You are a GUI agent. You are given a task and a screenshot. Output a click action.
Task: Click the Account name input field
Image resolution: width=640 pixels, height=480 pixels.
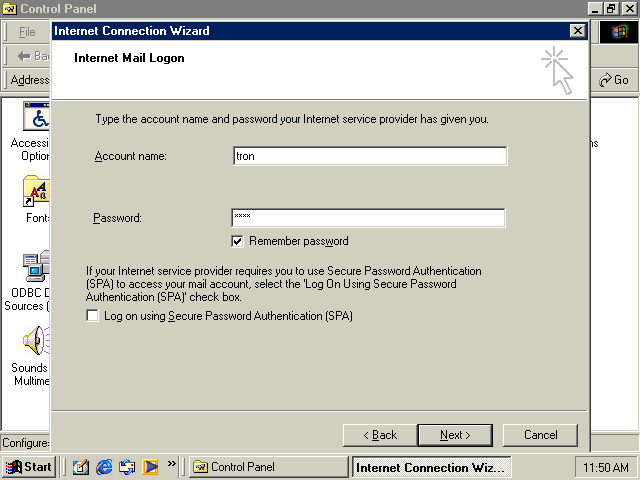(x=370, y=156)
